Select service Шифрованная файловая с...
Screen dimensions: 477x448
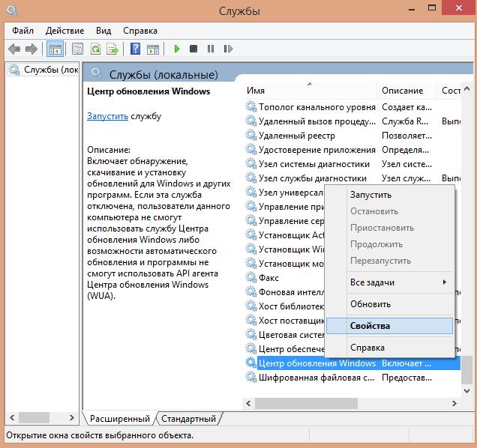coord(316,378)
